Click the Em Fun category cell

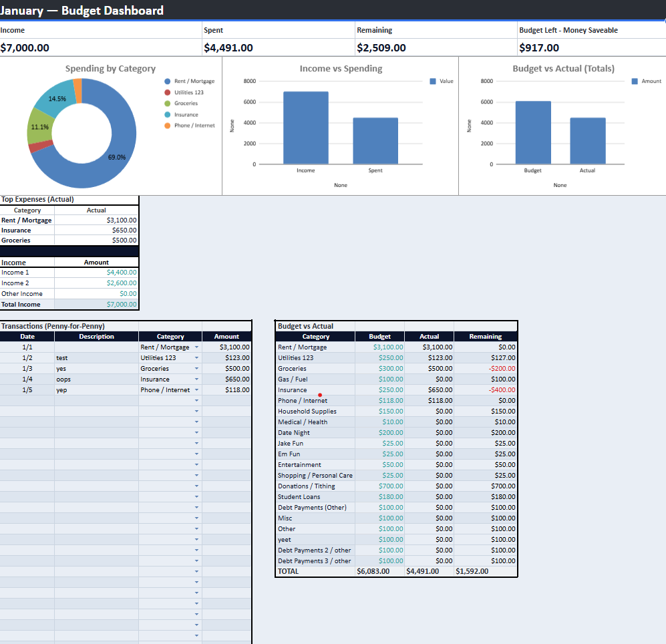(315, 454)
